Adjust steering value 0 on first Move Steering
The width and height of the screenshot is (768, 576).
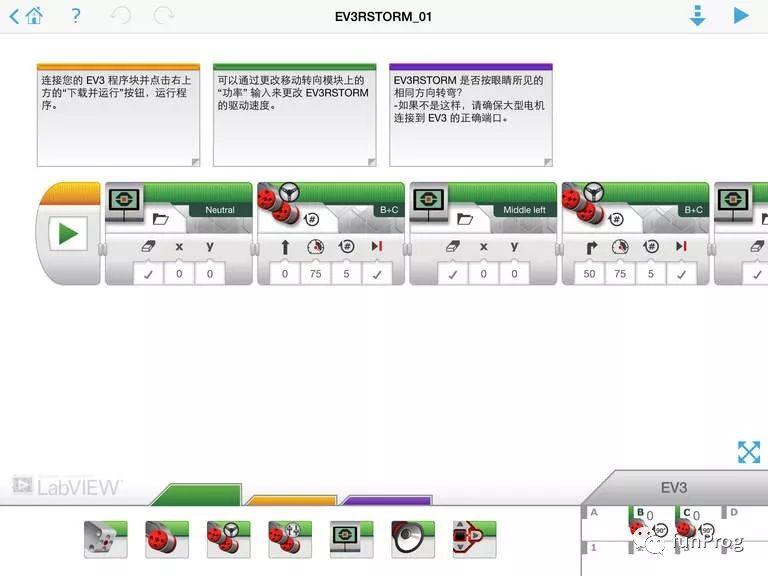[x=285, y=274]
